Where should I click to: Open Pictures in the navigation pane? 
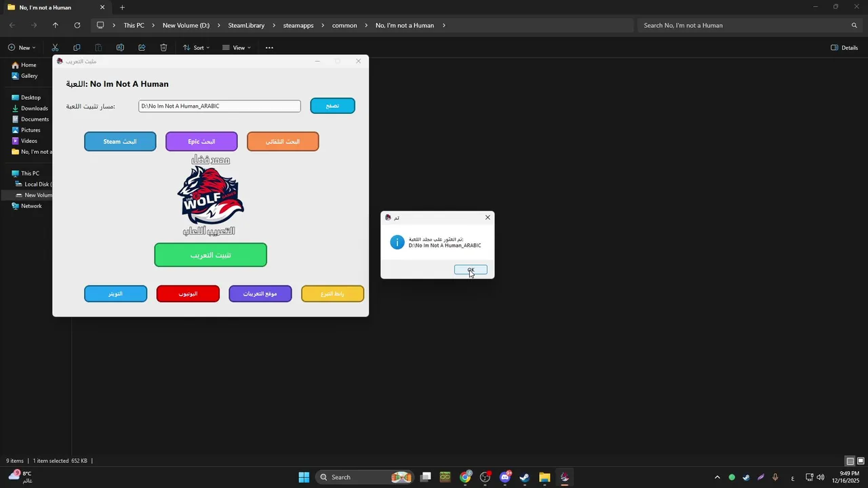click(31, 130)
